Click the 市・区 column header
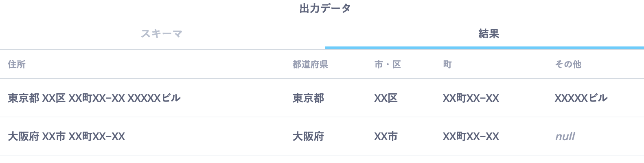The width and height of the screenshot is (644, 163). click(388, 64)
